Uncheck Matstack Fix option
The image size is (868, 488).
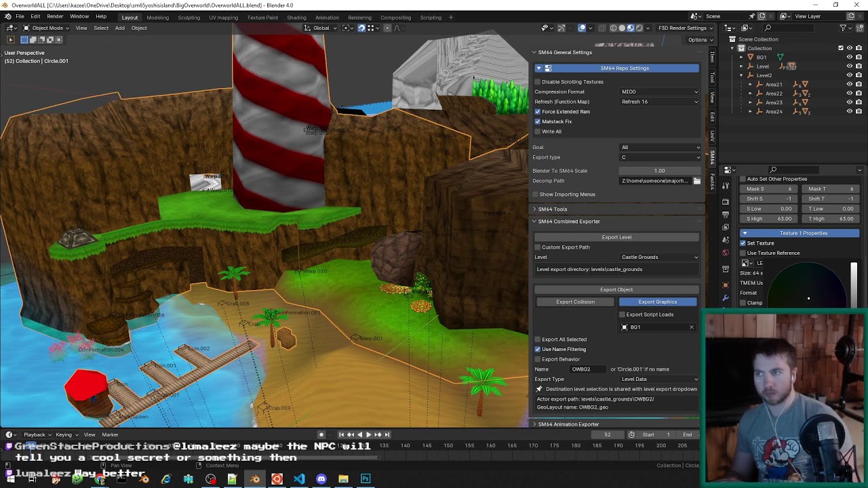[538, 121]
